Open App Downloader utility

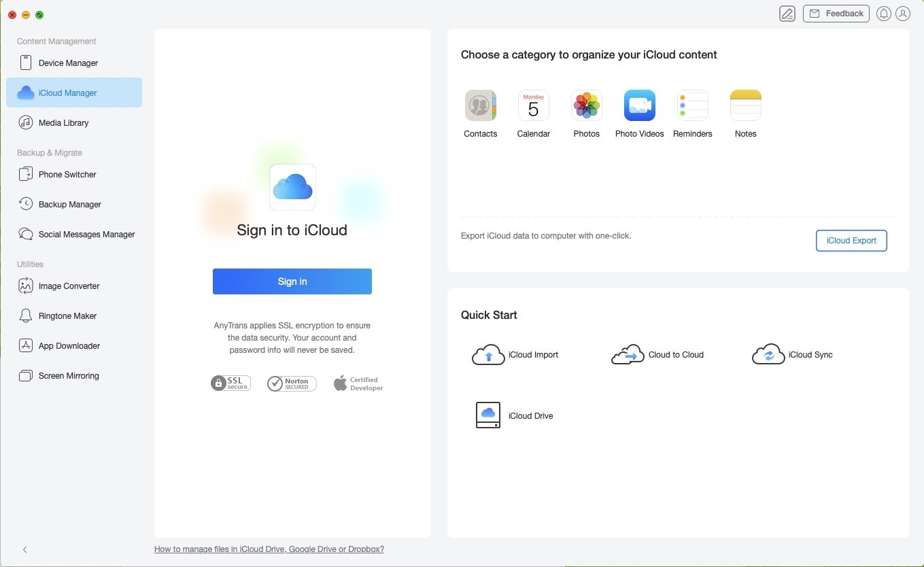(74, 346)
